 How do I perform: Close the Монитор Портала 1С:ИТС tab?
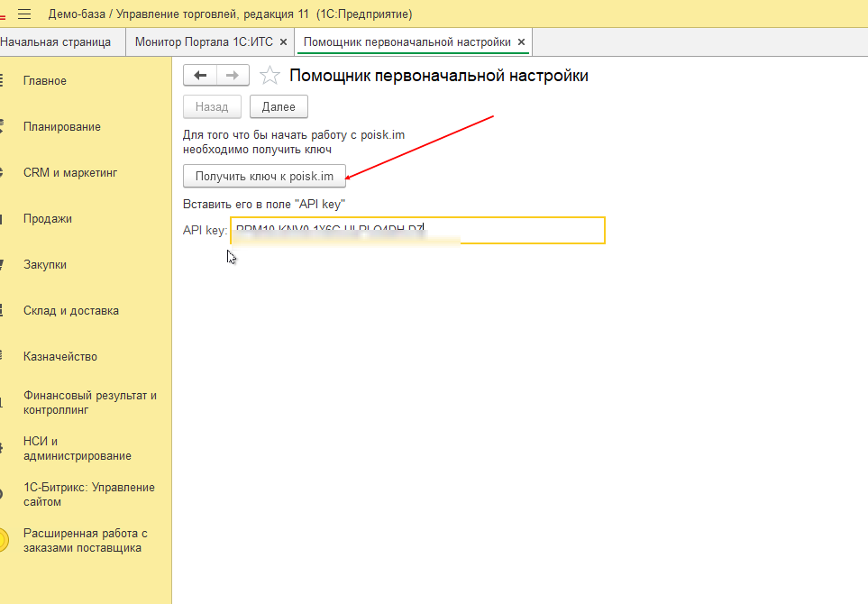click(283, 42)
